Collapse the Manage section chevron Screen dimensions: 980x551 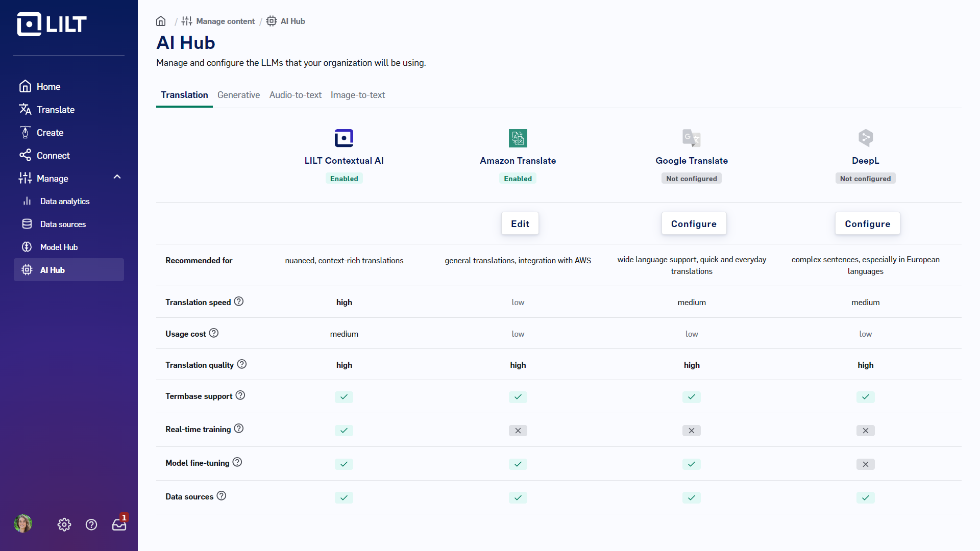[x=117, y=177]
